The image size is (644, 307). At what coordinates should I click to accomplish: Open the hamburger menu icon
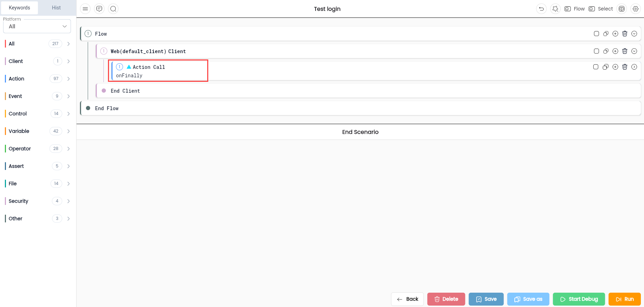85,9
